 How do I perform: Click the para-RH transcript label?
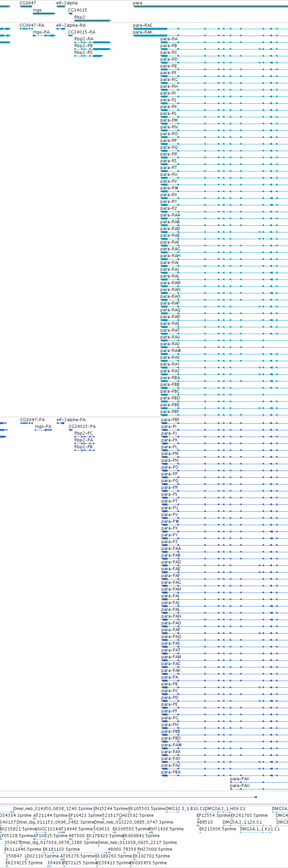tap(169, 86)
